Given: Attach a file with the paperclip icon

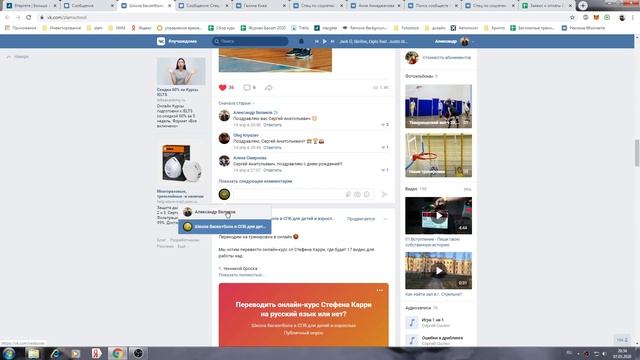Looking at the screenshot, I should 348,194.
